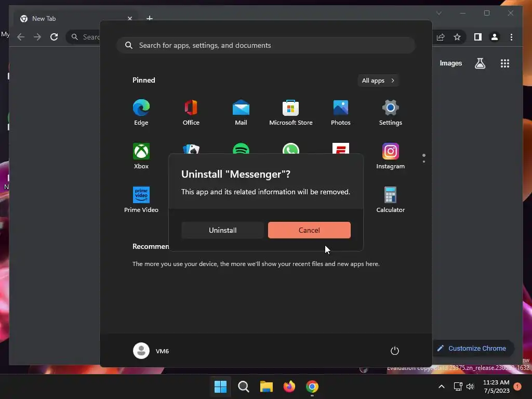Open Microsoft Store from pinned apps

pyautogui.click(x=291, y=112)
